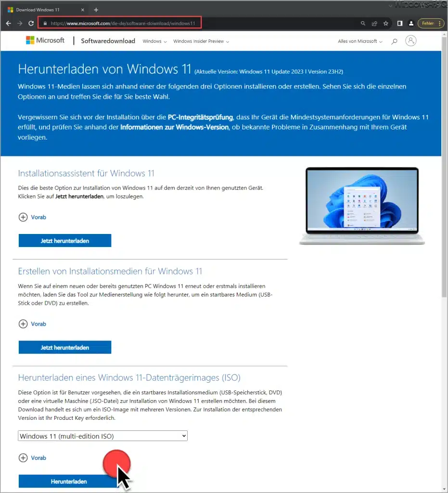This screenshot has height=493, width=448.
Task: Open the browser side panel icon
Action: (x=399, y=23)
